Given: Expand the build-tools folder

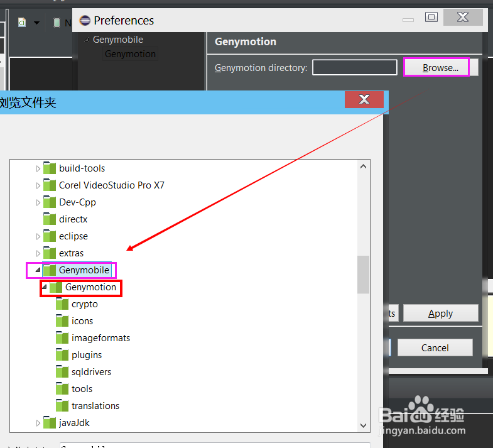Looking at the screenshot, I should (38, 168).
